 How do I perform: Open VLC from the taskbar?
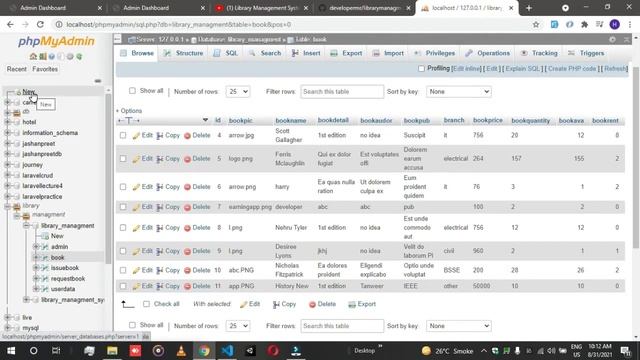(x=181, y=351)
